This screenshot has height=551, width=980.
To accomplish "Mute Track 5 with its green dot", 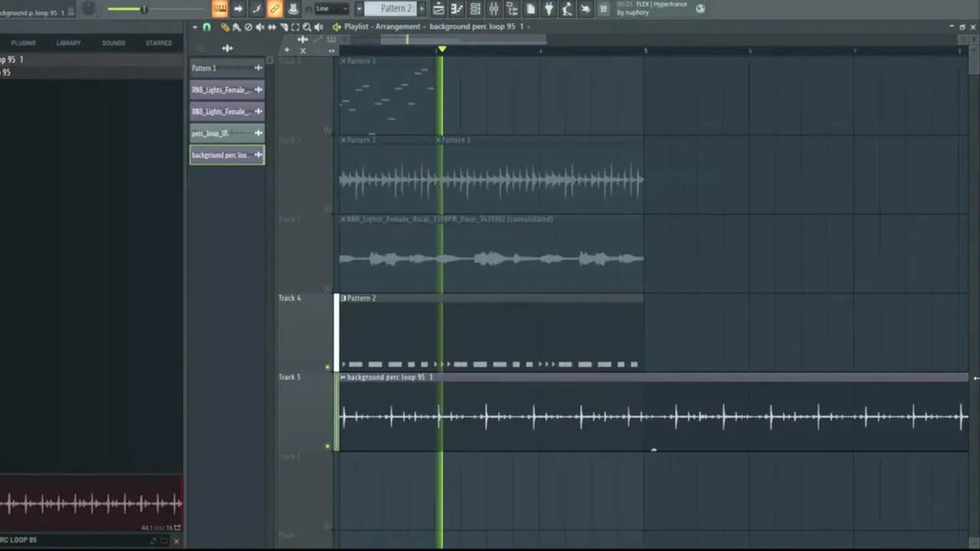I will tap(328, 445).
